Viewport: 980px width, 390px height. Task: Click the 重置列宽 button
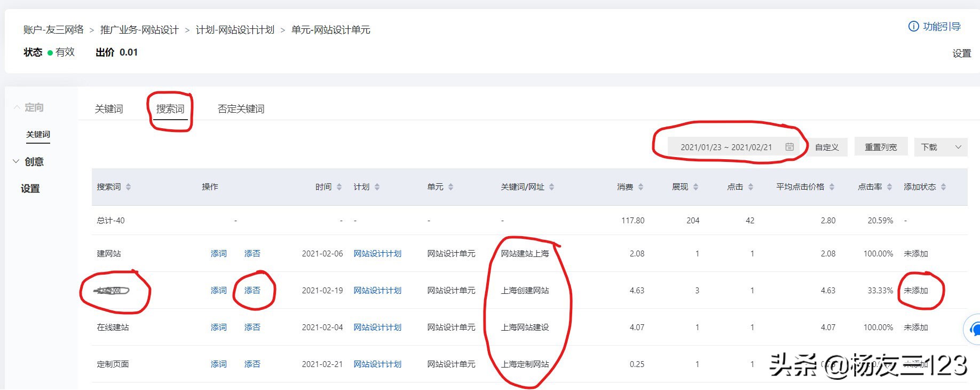coord(881,147)
